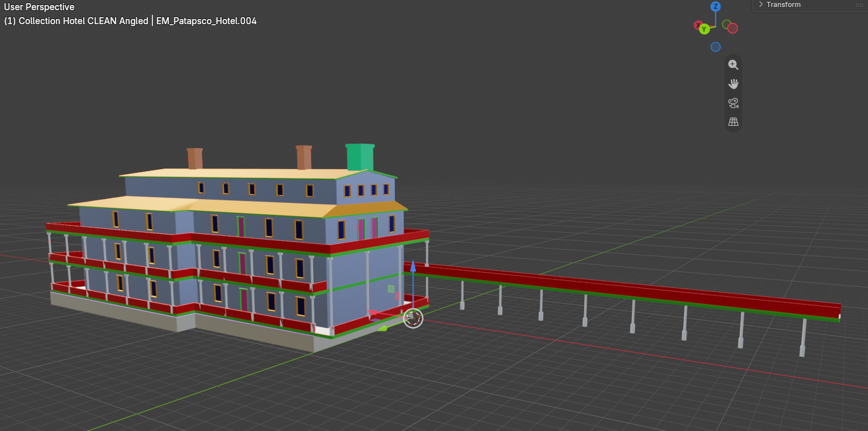Image resolution: width=868 pixels, height=431 pixels.
Task: Click the blue Z move arrow on the hotel
Action: click(x=413, y=266)
